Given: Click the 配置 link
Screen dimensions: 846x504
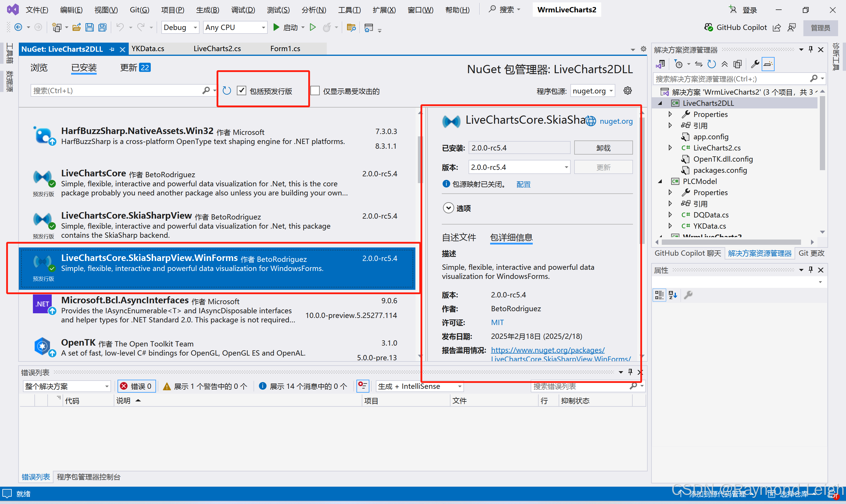Looking at the screenshot, I should [523, 184].
